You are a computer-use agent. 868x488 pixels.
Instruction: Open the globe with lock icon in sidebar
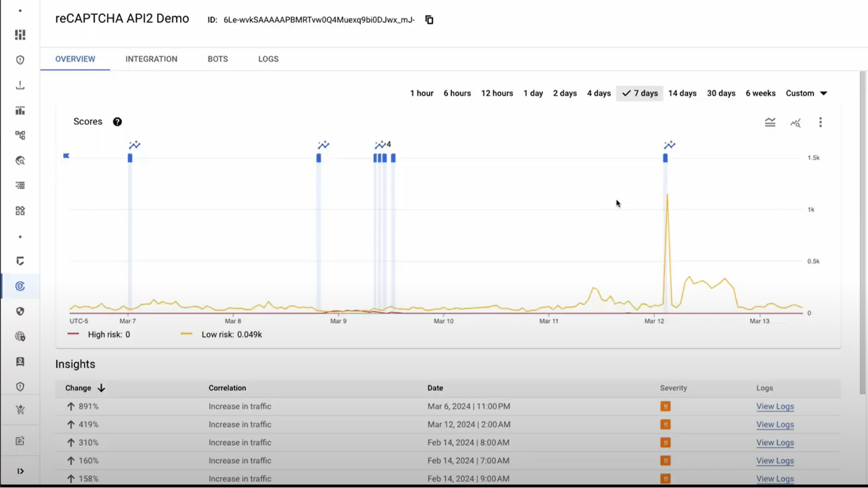click(x=20, y=337)
